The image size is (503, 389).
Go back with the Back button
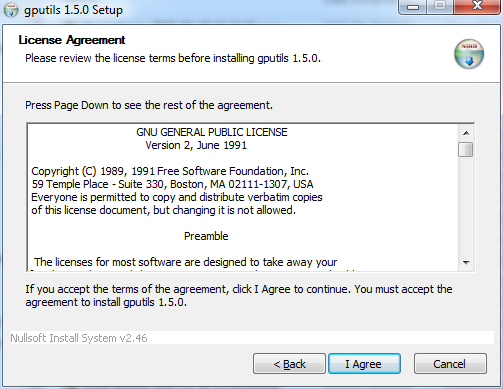[x=289, y=364]
